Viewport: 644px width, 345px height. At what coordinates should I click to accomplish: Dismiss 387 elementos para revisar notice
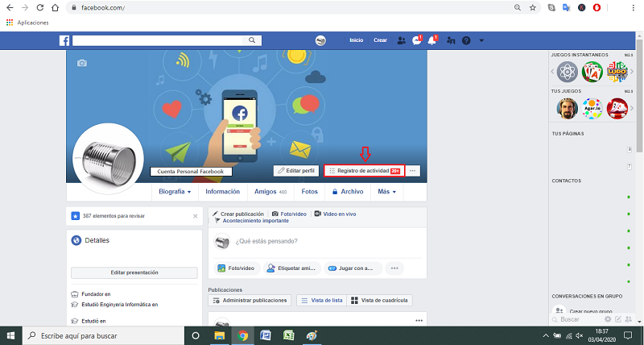point(195,216)
